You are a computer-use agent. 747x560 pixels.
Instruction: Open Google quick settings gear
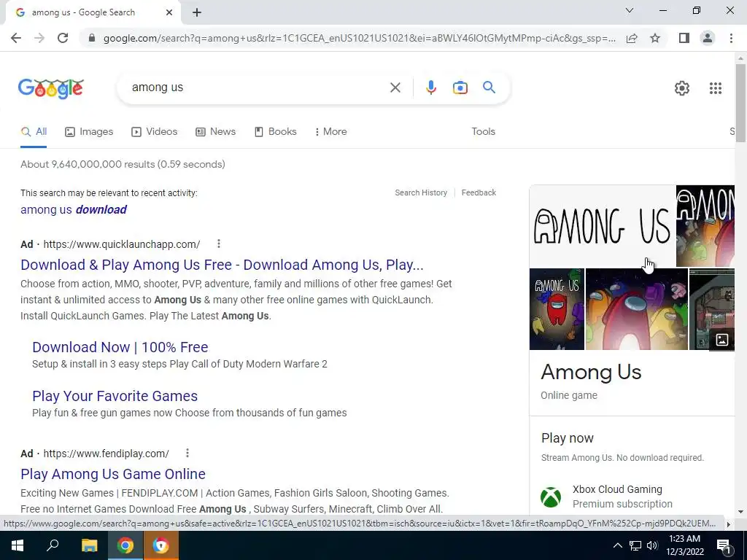(x=682, y=88)
